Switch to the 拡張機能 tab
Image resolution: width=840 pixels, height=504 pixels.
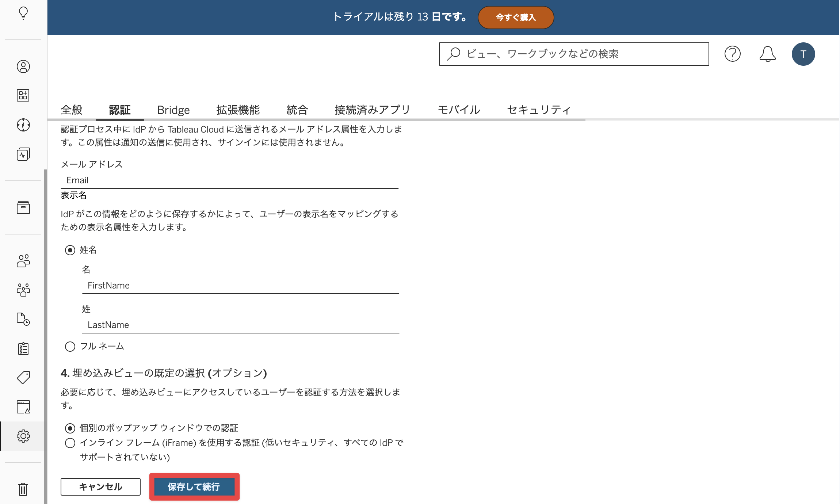pos(238,110)
